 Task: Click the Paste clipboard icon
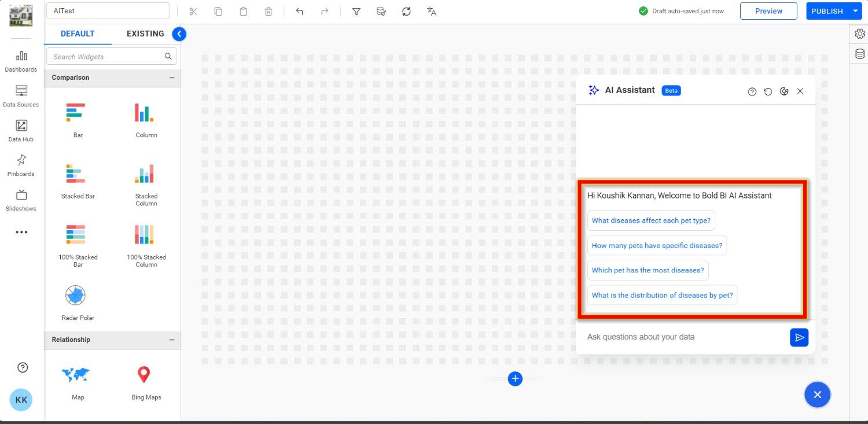244,11
